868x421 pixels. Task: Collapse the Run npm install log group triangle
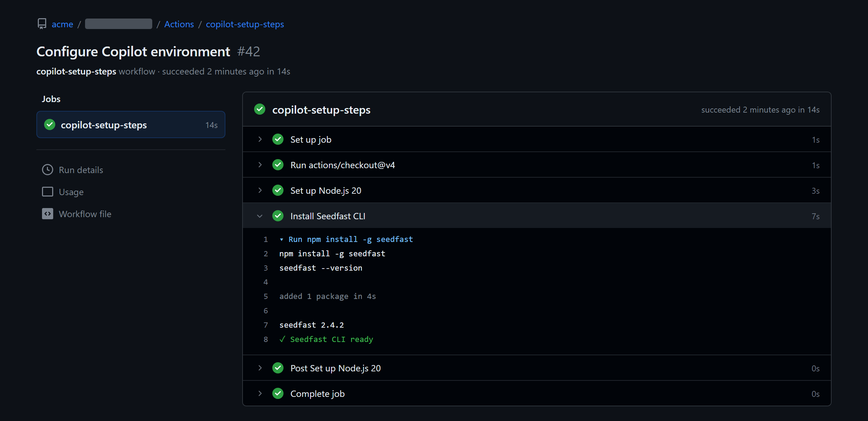pyautogui.click(x=281, y=240)
